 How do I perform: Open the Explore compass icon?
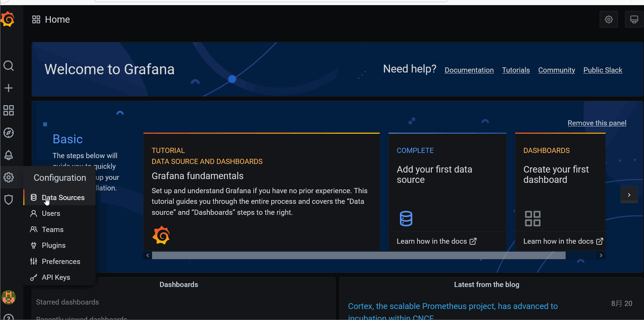tap(9, 133)
